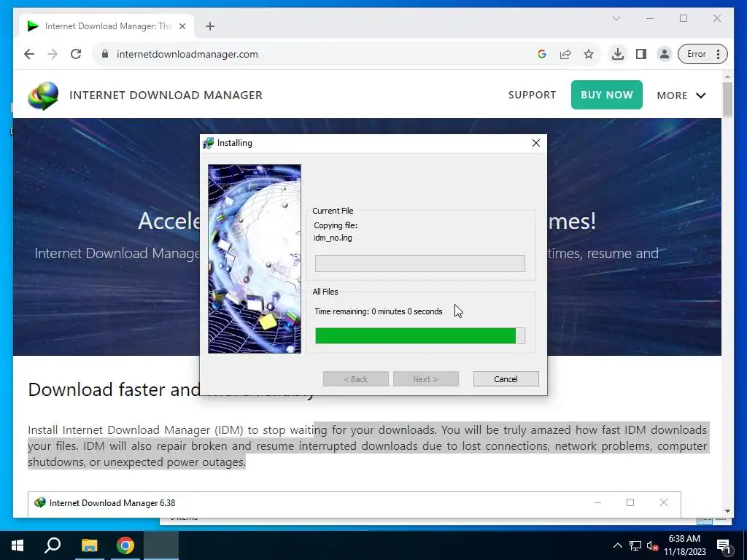Open Chrome's downloads tray
This screenshot has height=560, width=747.
617,54
